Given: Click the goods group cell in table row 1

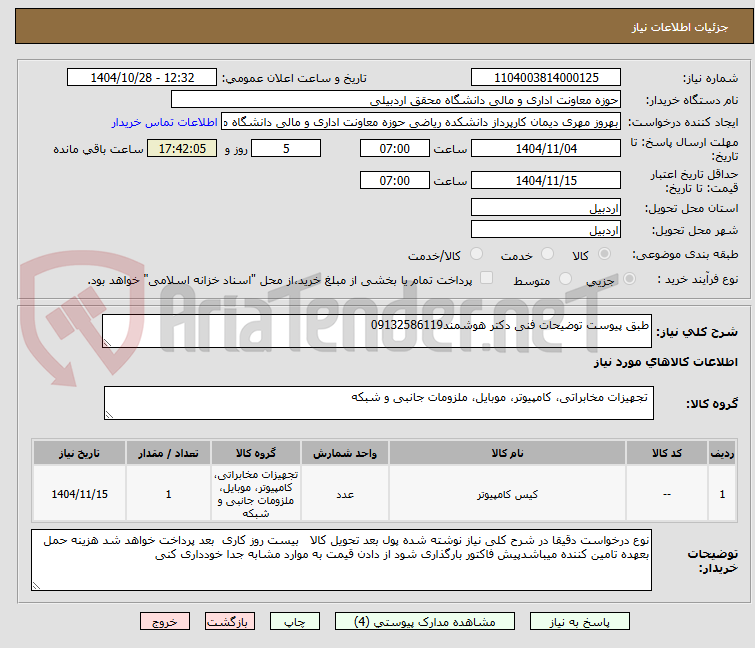Looking at the screenshot, I should pyautogui.click(x=256, y=494).
